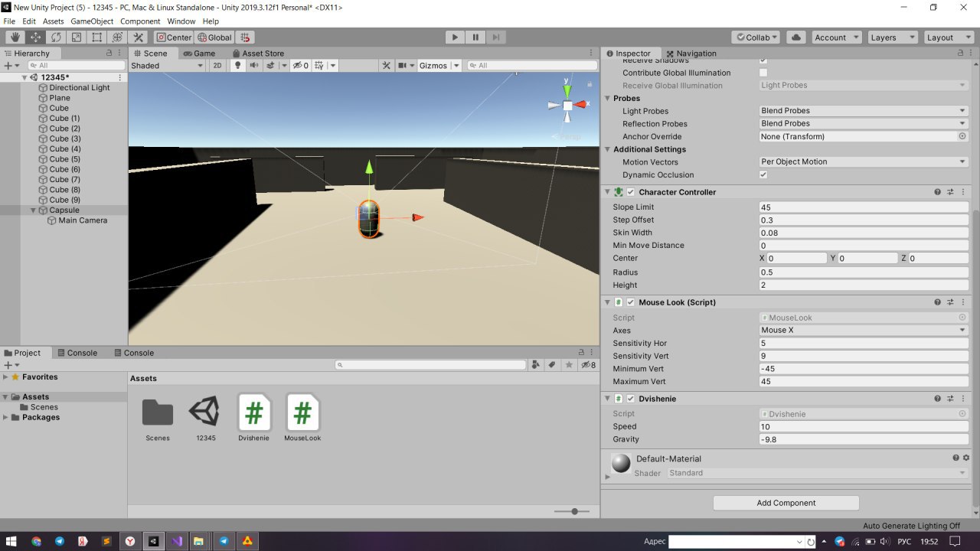Switch to the Asset Store tab
Image resolution: width=980 pixels, height=551 pixels.
coord(256,53)
